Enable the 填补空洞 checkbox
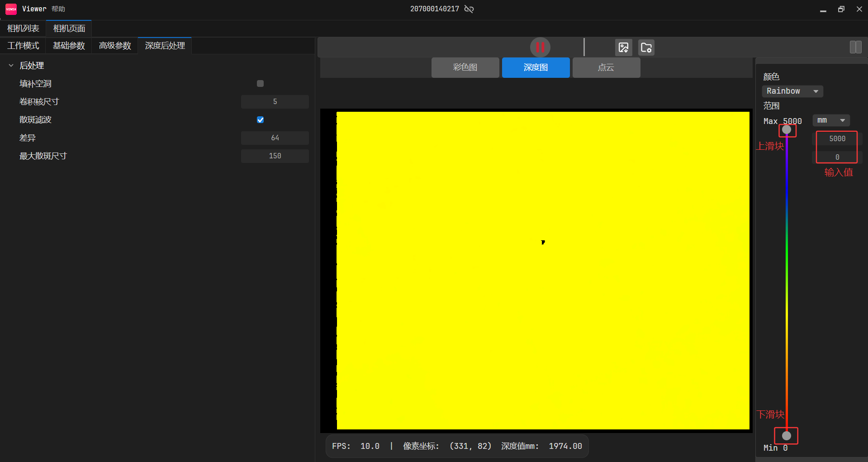 260,83
